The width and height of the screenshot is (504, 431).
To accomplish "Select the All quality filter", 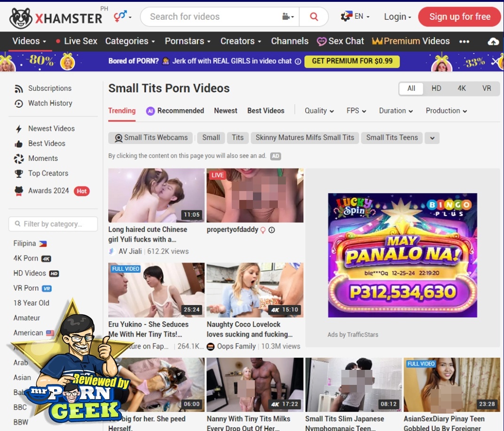I will click(411, 88).
